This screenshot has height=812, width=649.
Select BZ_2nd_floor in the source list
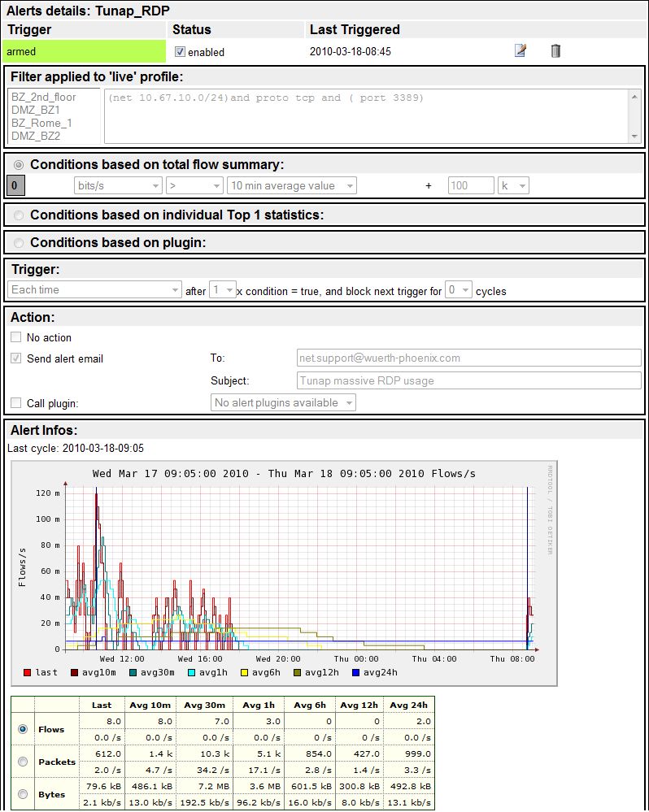click(43, 98)
